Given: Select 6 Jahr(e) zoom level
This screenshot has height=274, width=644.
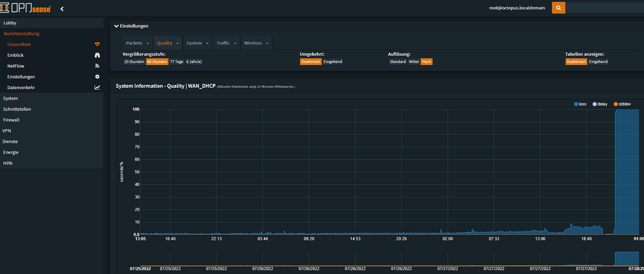Looking at the screenshot, I should pyautogui.click(x=194, y=61).
